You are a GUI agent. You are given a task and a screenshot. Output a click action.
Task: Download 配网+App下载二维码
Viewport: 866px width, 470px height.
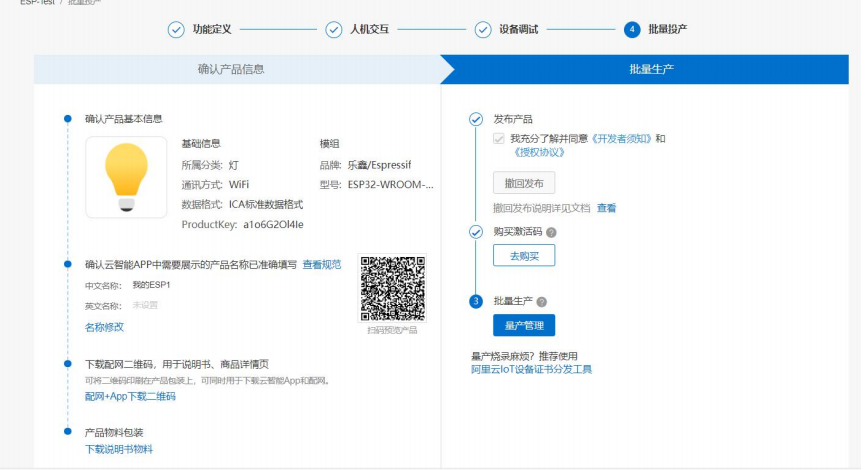pos(130,397)
